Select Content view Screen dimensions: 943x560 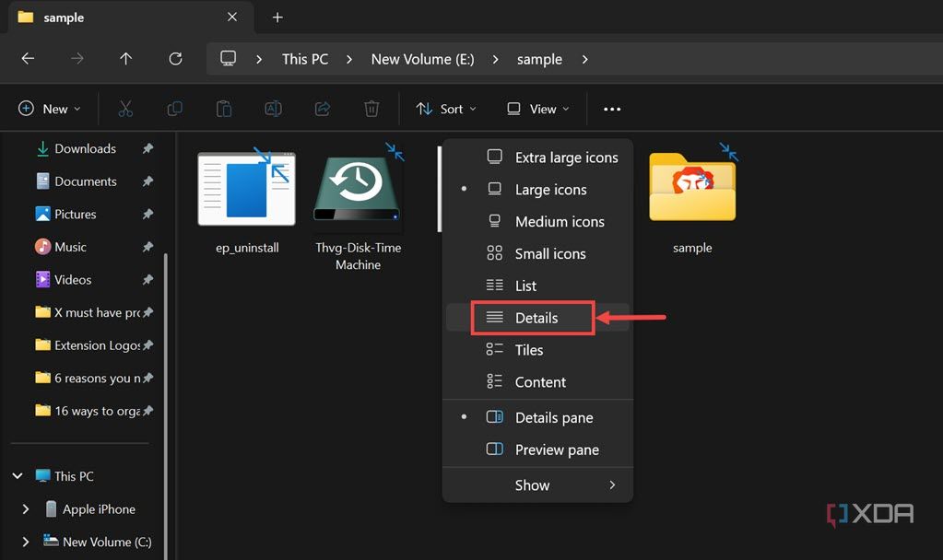[x=537, y=381]
